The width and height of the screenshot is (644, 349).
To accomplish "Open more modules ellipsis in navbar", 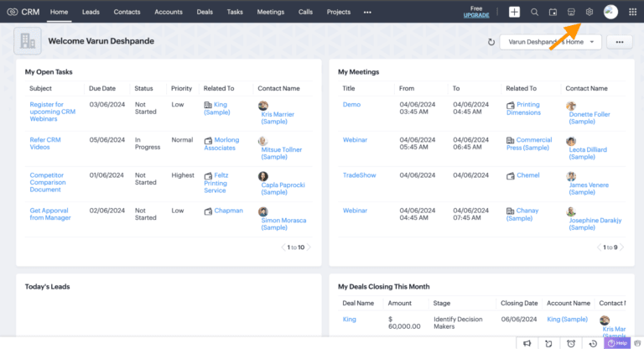I will 367,13.
